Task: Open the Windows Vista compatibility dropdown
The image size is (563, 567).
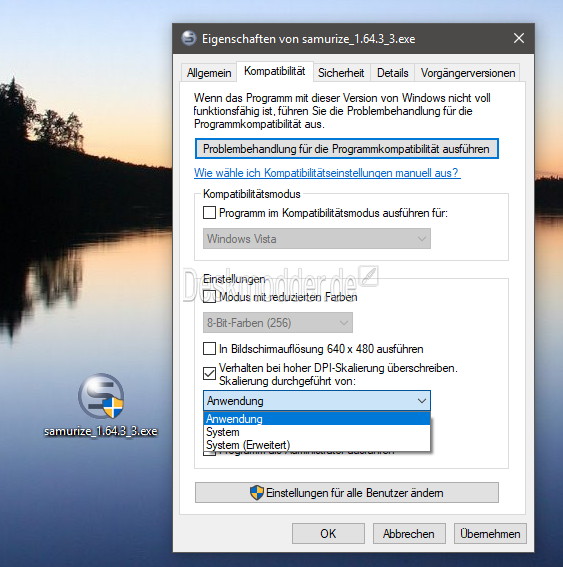Action: 317,239
